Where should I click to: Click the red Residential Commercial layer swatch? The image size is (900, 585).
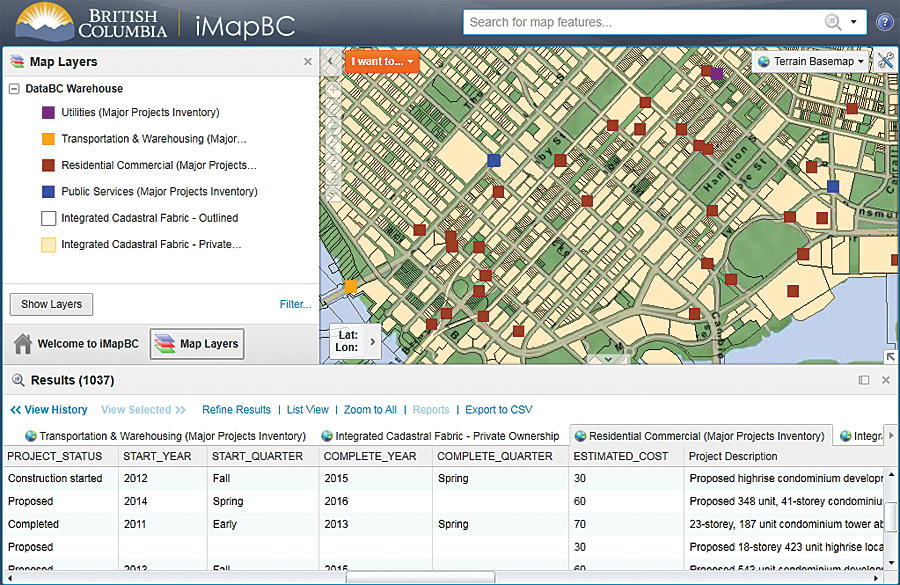click(x=49, y=165)
